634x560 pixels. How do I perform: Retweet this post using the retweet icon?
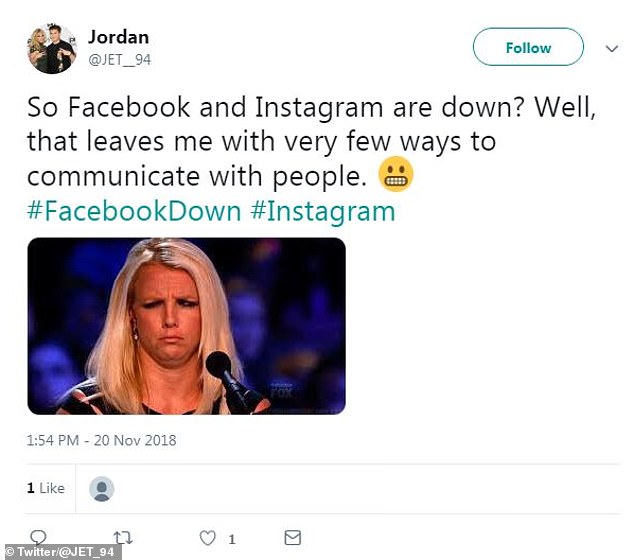coord(123,538)
